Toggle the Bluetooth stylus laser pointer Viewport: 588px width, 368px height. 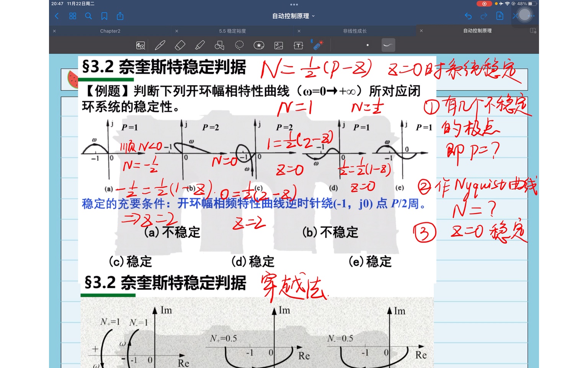pyautogui.click(x=318, y=45)
